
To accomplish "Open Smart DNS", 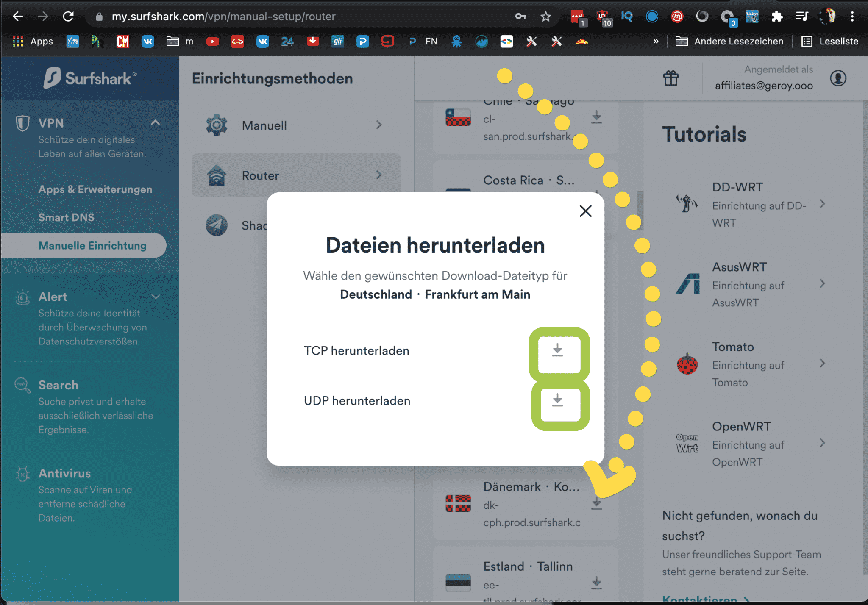I will click(x=67, y=217).
